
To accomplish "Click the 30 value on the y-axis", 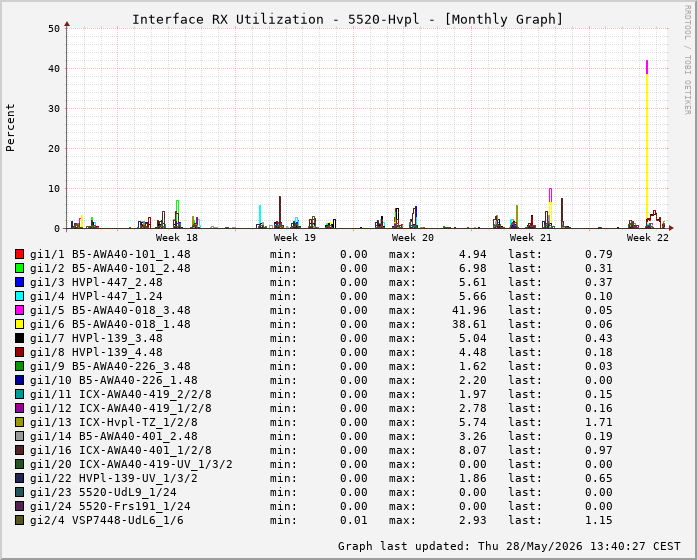I will pos(54,109).
